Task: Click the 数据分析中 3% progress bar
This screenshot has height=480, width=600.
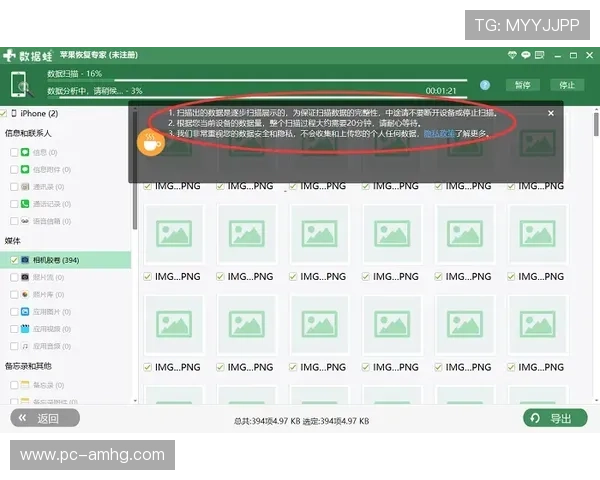Action: tap(257, 97)
